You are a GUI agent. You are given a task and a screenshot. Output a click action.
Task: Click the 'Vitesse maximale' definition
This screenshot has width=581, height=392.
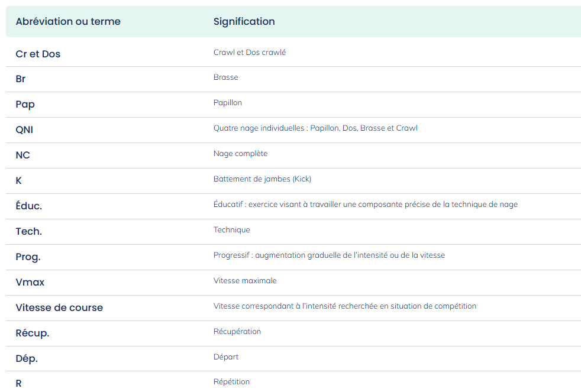point(245,281)
